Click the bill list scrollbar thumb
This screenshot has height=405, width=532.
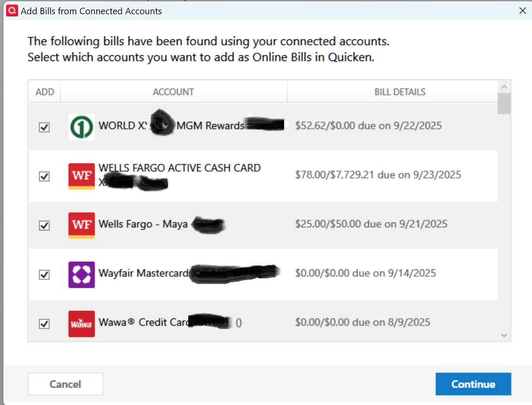click(x=504, y=103)
